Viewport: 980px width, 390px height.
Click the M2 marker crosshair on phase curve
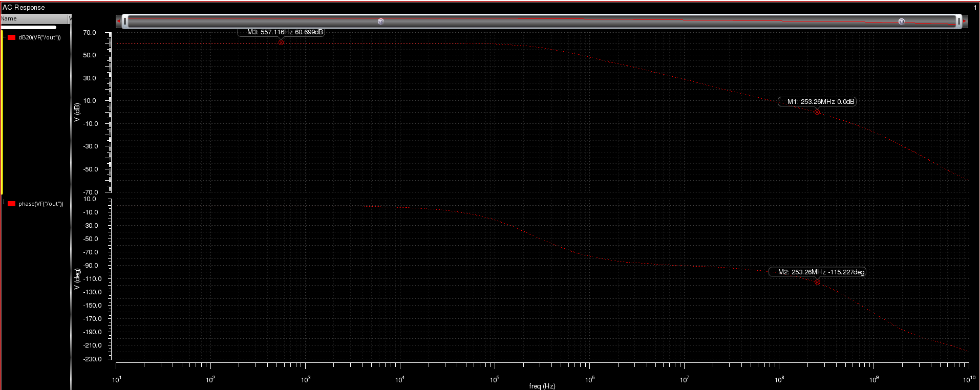[x=817, y=282]
